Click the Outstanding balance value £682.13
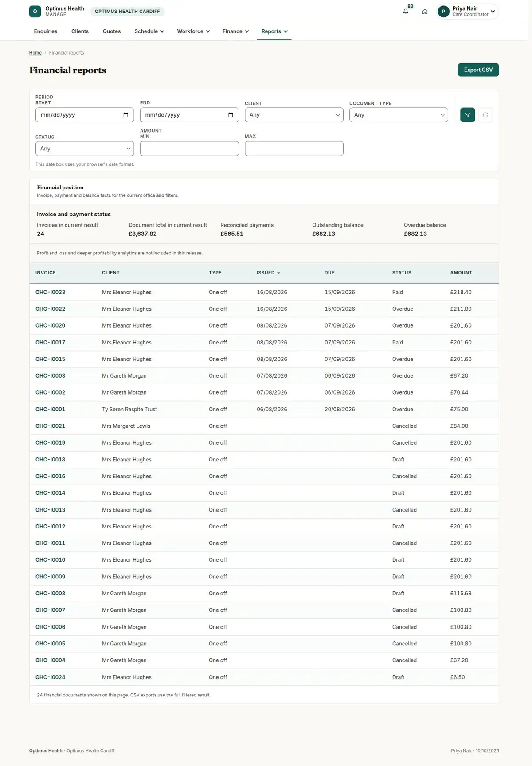 point(324,234)
